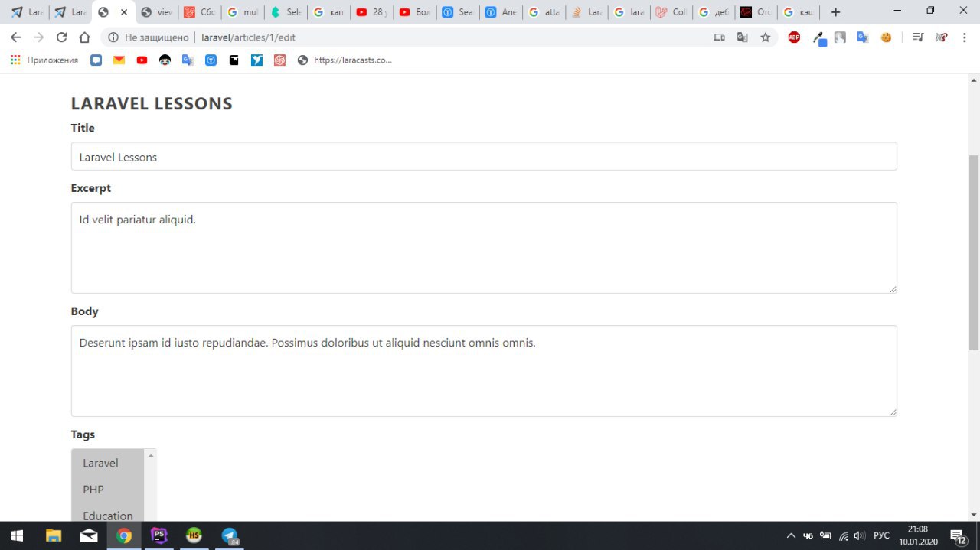Image resolution: width=980 pixels, height=550 pixels.
Task: Open the media playlist control icon
Action: (917, 37)
